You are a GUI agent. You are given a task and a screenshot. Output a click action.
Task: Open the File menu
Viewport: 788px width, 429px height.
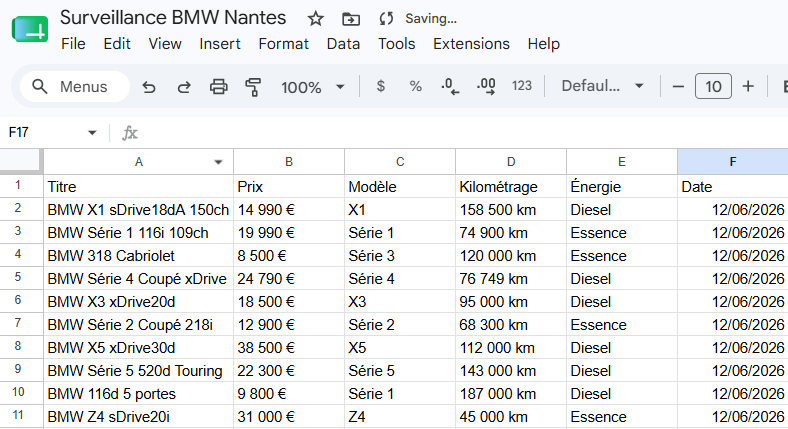pos(73,44)
